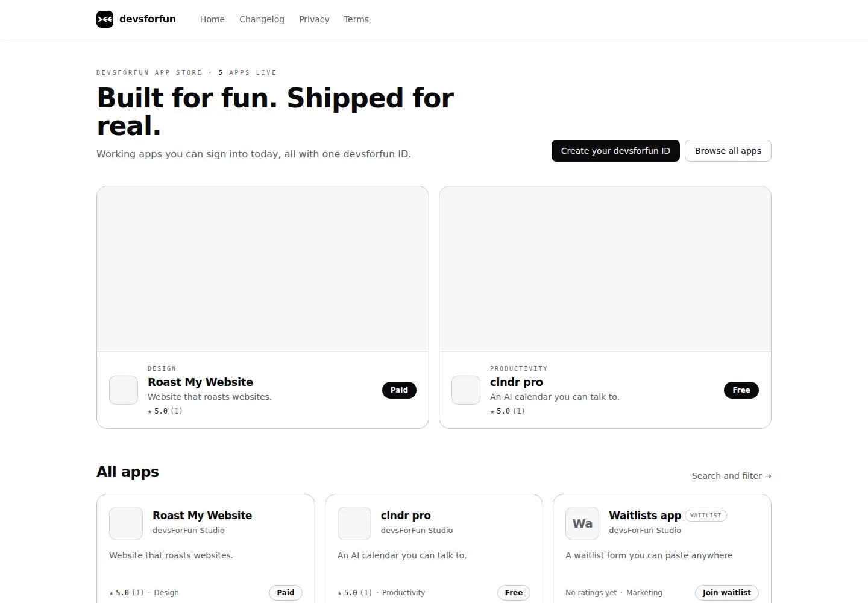Click the Paid badge on featured Roast card
868x603 pixels.
(x=399, y=390)
